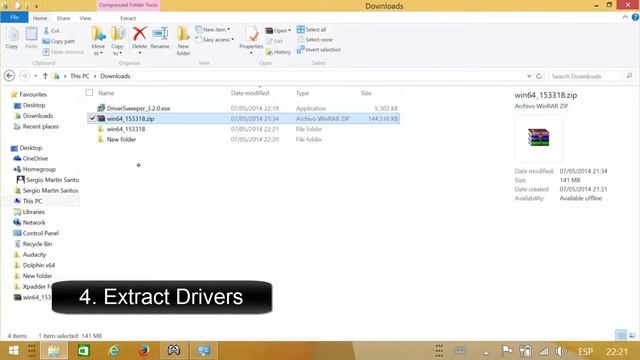Click This PC in the address bar
Viewport: 640px width, 360px height.
[x=80, y=76]
